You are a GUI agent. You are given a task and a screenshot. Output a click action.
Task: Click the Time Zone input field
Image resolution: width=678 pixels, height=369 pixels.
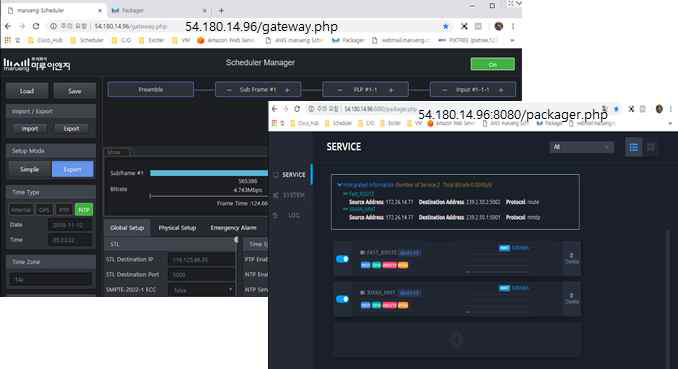(51, 279)
